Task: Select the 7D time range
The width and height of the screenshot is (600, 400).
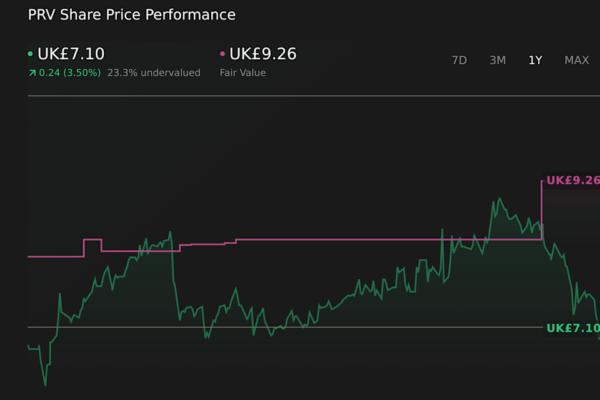Action: coord(459,60)
